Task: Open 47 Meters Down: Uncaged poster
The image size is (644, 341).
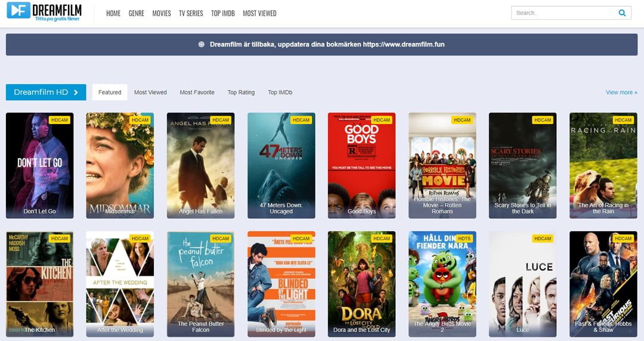Action: [281, 166]
